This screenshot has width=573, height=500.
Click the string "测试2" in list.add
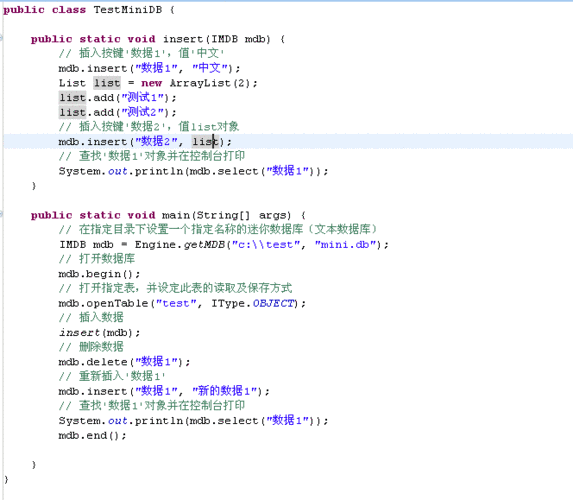pyautogui.click(x=144, y=112)
